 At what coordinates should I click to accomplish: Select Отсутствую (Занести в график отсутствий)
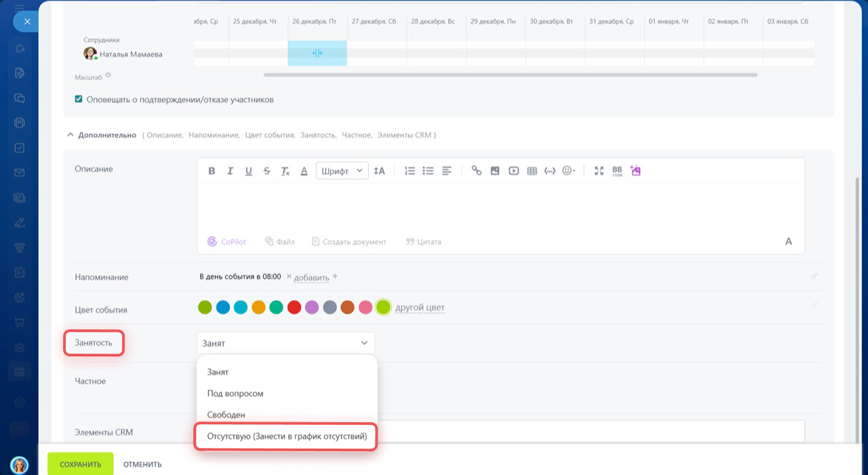click(286, 436)
